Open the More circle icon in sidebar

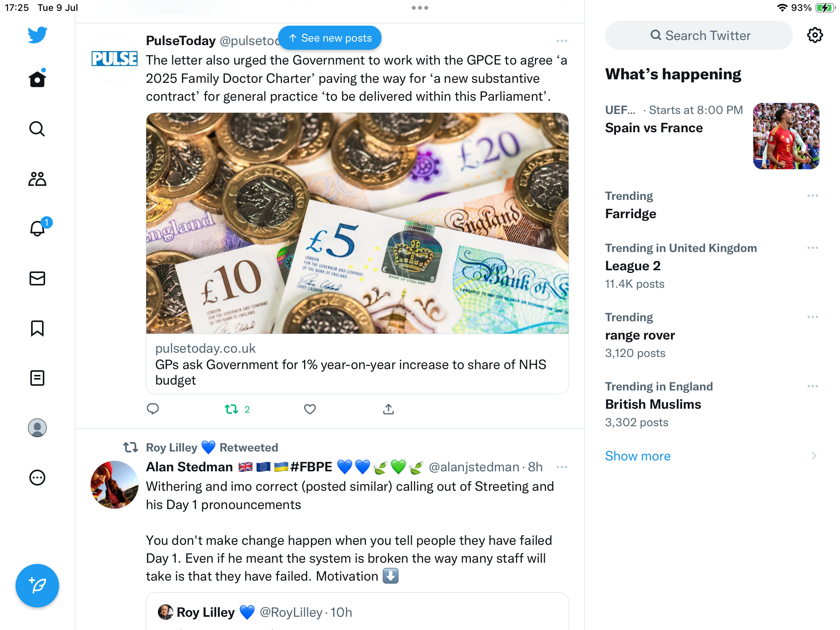pyautogui.click(x=37, y=478)
